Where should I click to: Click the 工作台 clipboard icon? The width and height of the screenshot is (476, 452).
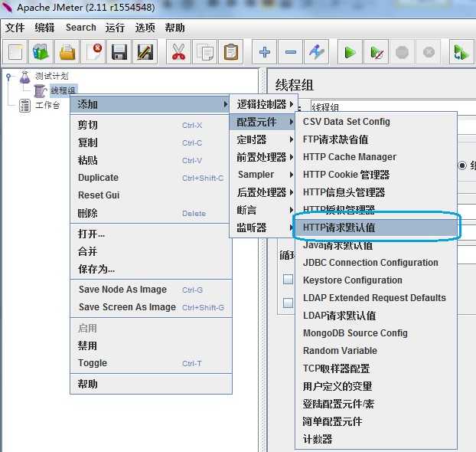(24, 106)
